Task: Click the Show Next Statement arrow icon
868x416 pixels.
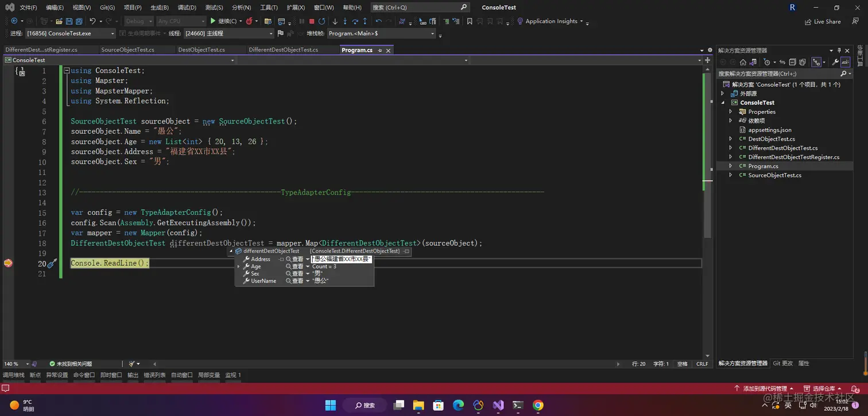Action: 335,21
